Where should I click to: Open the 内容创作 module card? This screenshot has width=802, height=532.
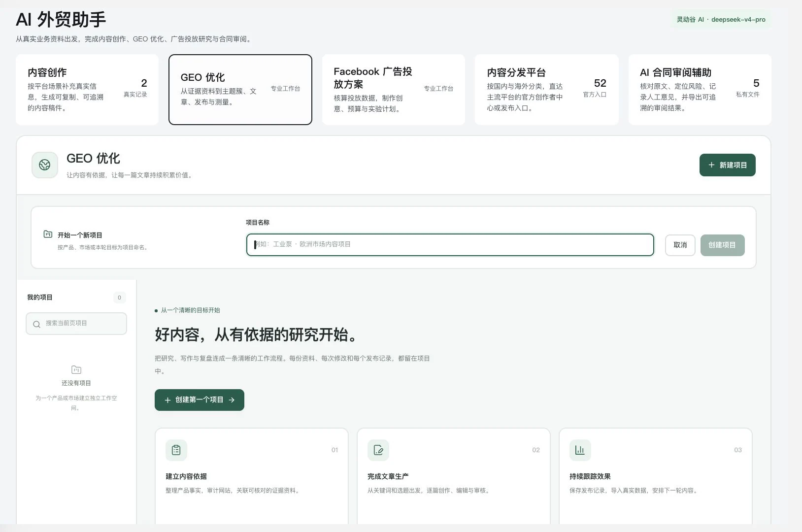coord(87,90)
